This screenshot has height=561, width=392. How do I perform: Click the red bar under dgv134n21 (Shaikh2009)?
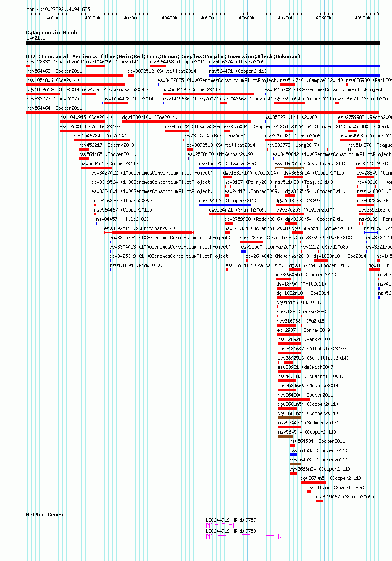pos(243,214)
